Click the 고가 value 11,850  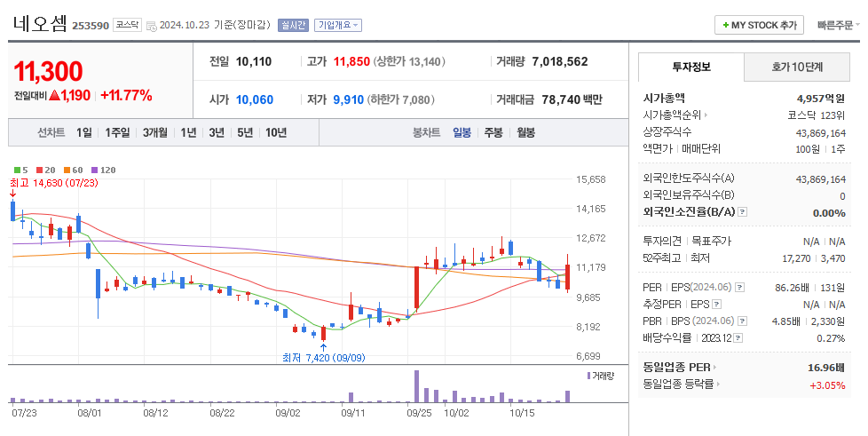tap(351, 61)
